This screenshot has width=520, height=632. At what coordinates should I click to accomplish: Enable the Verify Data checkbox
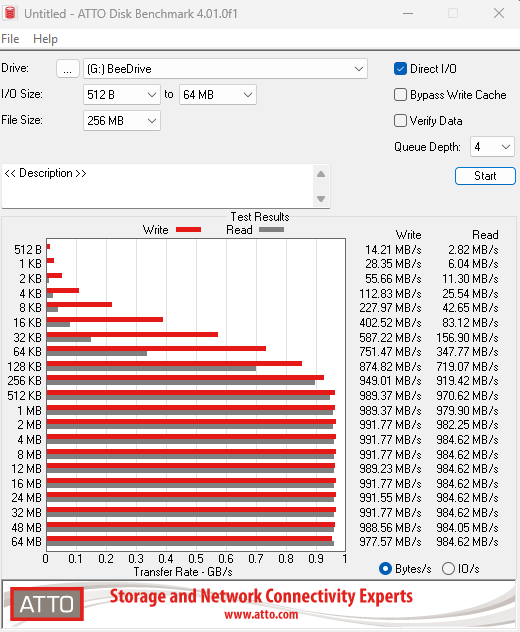[400, 121]
